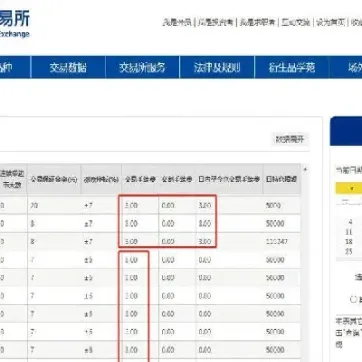Open the 交易数据 navigation tab
This screenshot has width=362, height=362.
point(68,68)
